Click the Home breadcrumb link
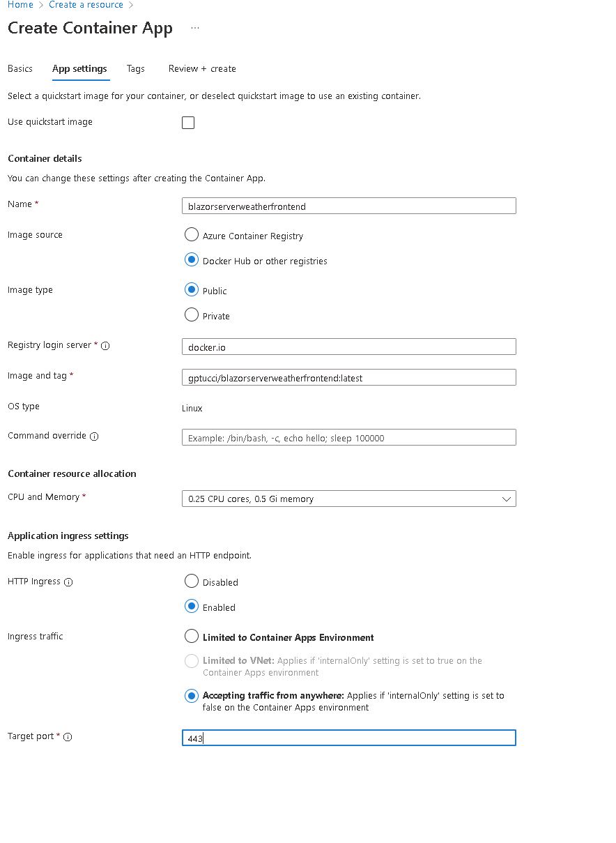Screen dimensions: 616x843 (20, 5)
